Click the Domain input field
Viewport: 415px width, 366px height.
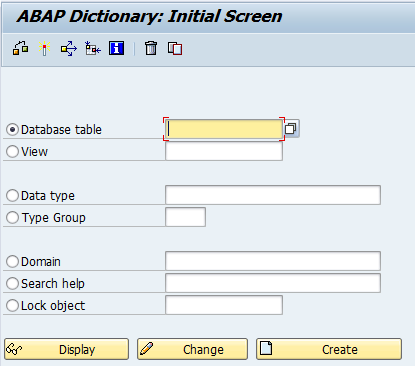tap(273, 261)
